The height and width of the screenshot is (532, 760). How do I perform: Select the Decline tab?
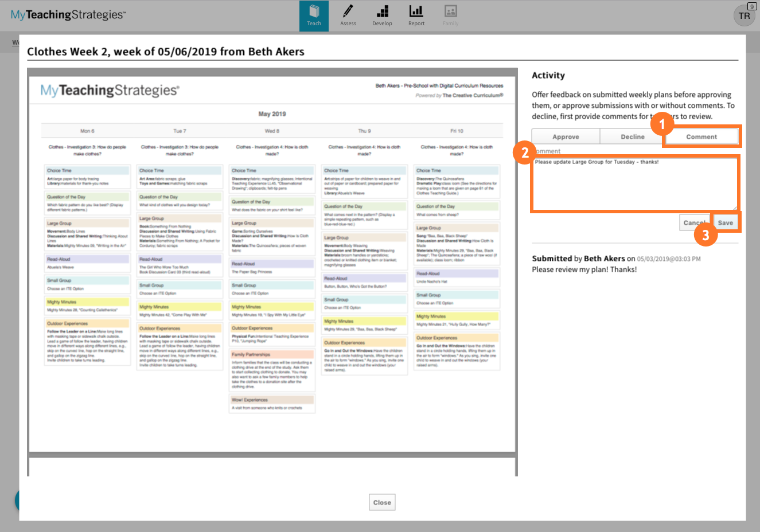[633, 136]
